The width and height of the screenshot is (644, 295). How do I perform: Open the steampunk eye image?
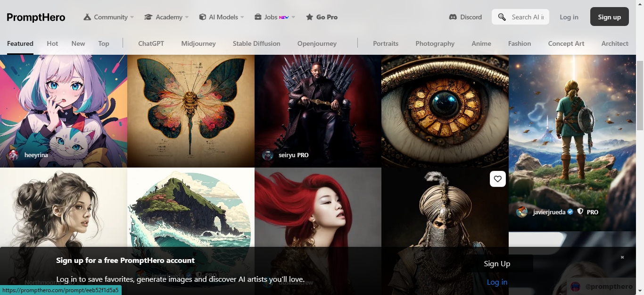coord(445,111)
